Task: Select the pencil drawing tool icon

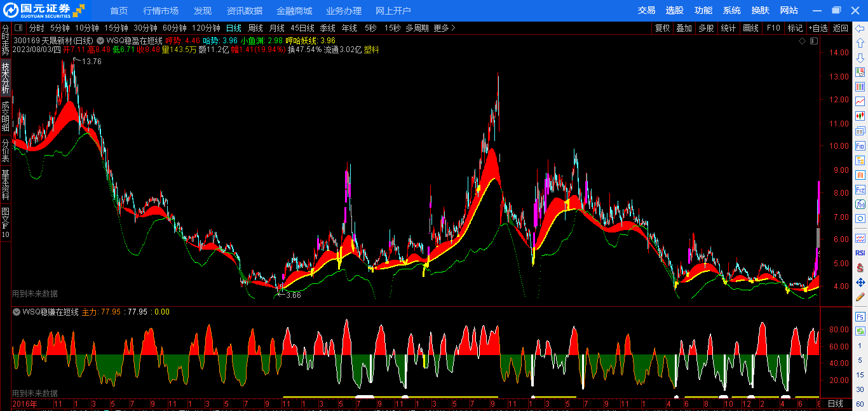Action: pyautogui.click(x=860, y=297)
